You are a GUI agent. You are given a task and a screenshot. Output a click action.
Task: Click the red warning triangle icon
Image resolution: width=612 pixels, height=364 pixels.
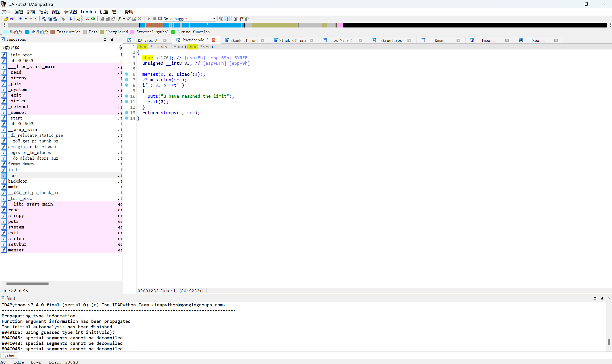click(x=87, y=19)
